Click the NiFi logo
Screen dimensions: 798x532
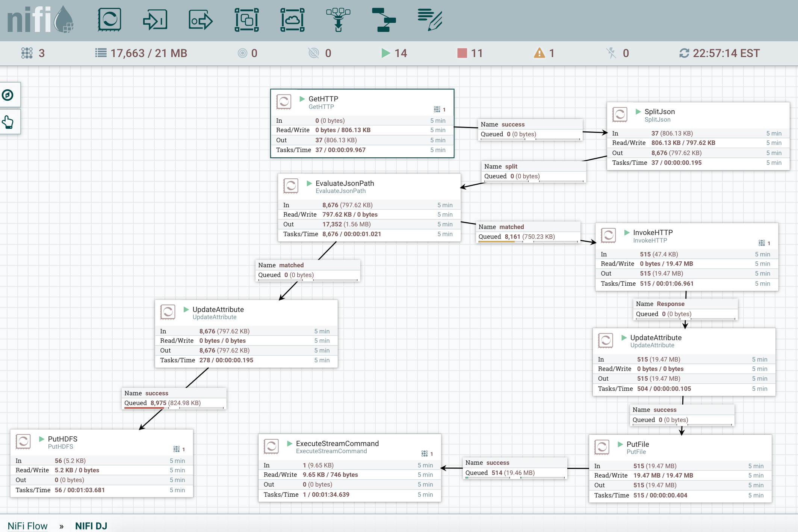coord(40,20)
